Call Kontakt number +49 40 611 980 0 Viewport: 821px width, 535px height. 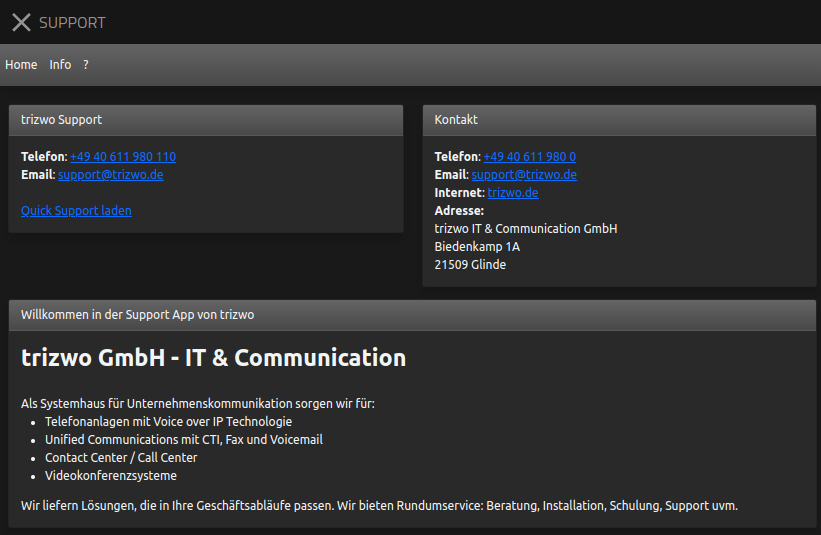click(x=529, y=157)
